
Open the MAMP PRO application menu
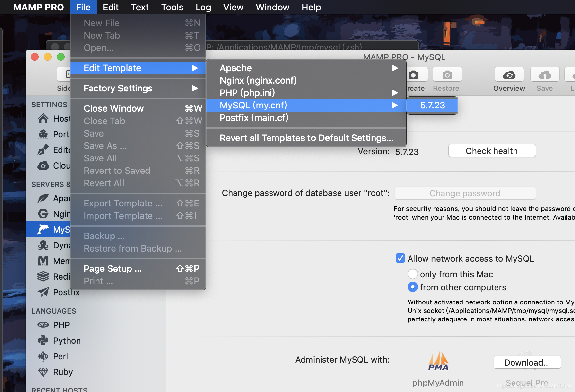pyautogui.click(x=38, y=7)
